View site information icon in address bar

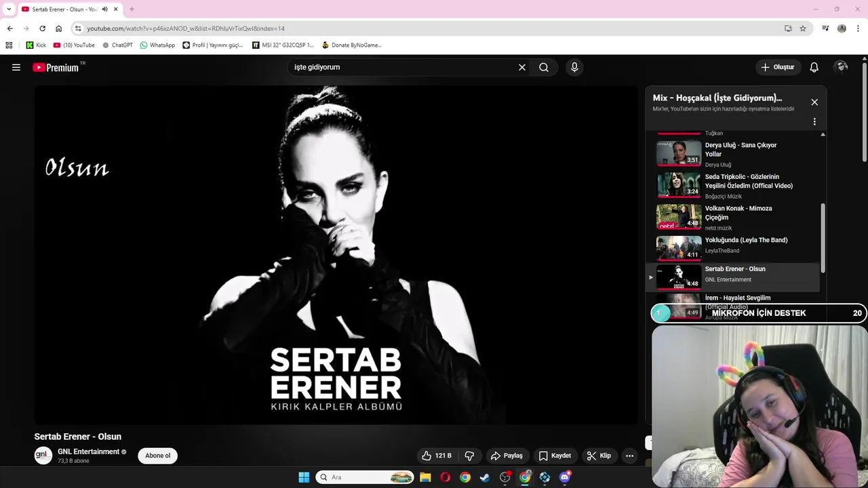click(78, 28)
